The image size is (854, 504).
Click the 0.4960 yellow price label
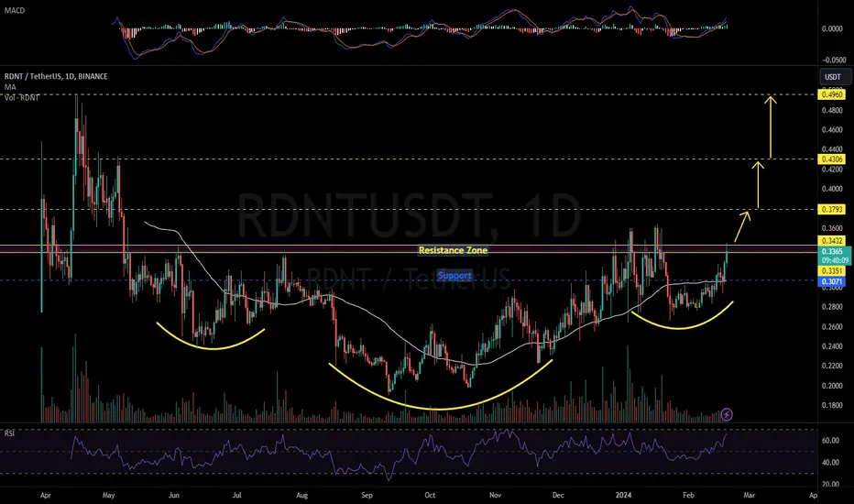coord(832,94)
